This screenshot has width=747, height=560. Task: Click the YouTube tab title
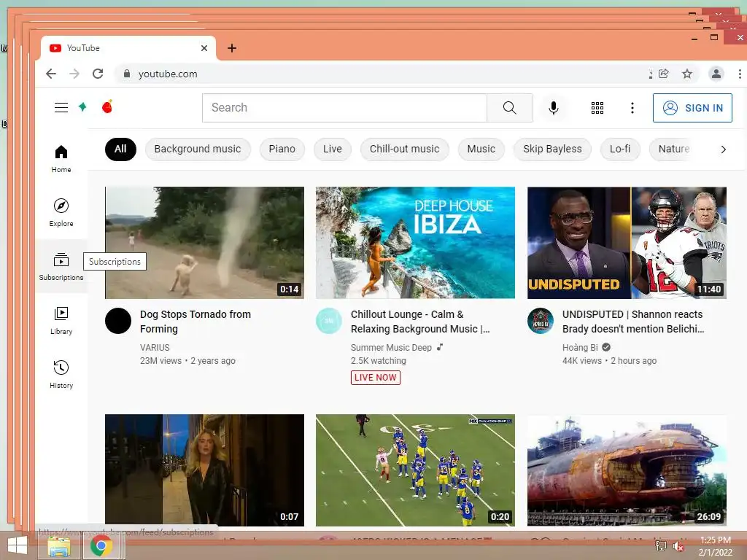click(x=83, y=48)
